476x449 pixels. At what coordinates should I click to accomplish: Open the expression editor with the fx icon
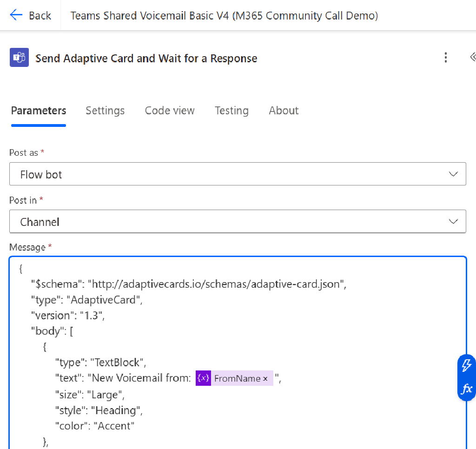[466, 390]
